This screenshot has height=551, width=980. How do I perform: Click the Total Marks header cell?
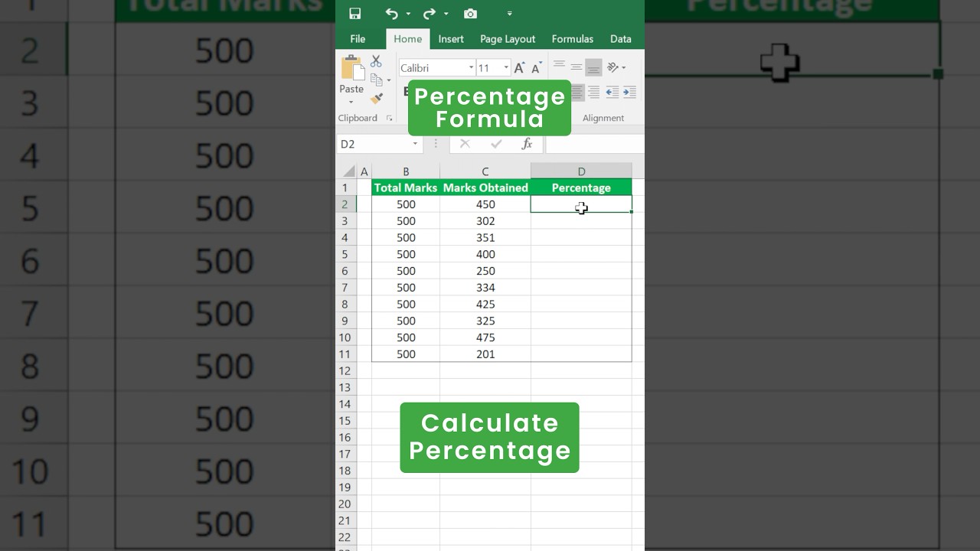click(x=406, y=187)
